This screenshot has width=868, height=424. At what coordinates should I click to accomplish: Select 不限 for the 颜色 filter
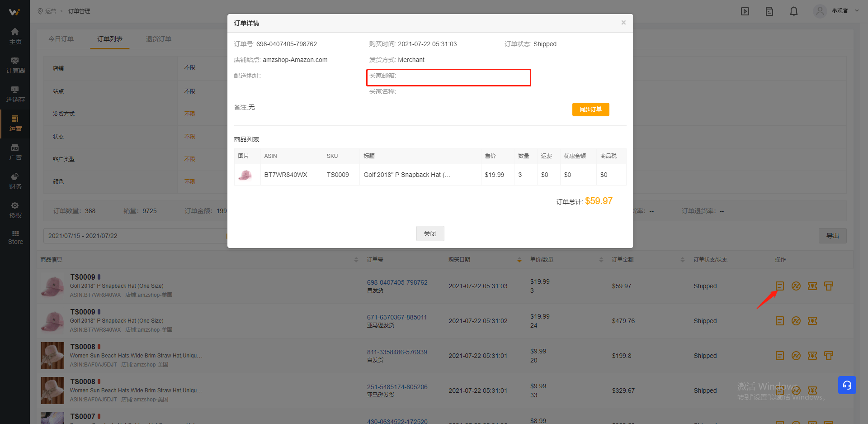tap(189, 181)
